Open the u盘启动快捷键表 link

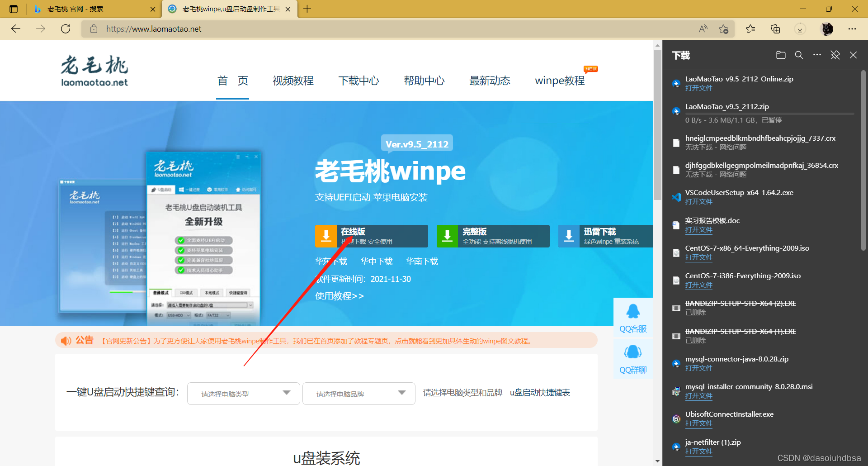(540, 393)
